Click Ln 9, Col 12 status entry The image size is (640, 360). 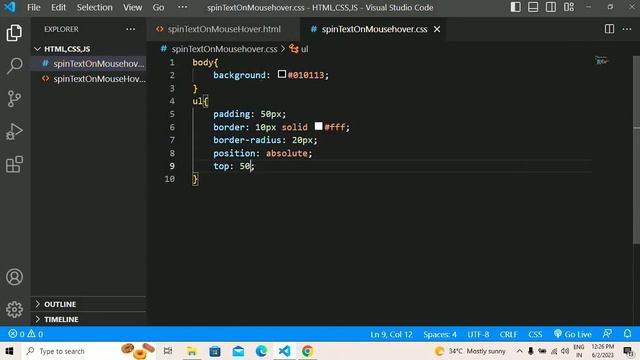(x=391, y=334)
